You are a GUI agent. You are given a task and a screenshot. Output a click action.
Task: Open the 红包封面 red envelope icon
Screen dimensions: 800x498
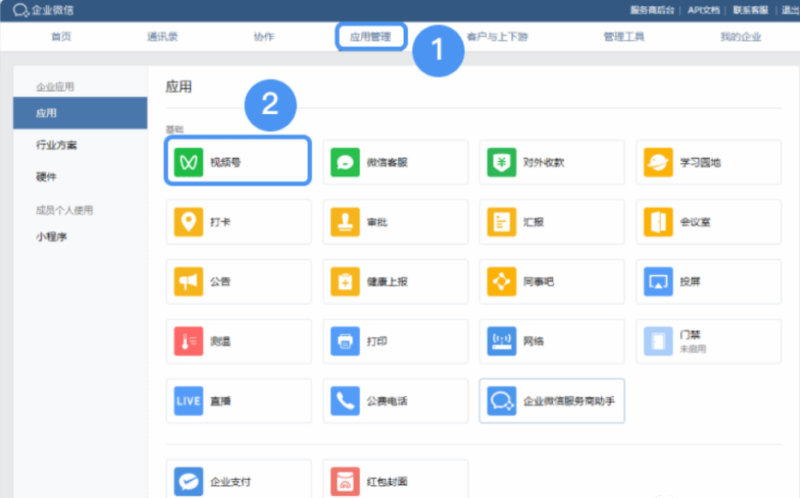pyautogui.click(x=345, y=481)
